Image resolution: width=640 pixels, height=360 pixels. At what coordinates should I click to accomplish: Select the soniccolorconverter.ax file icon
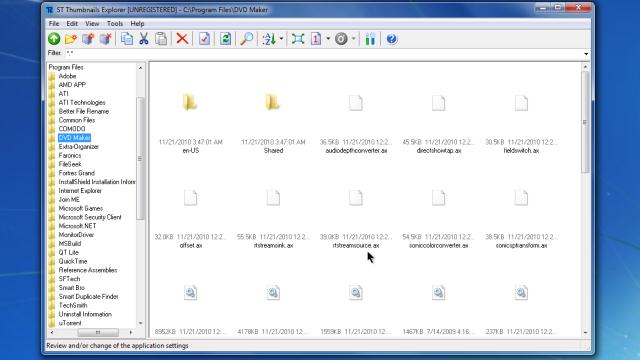438,198
